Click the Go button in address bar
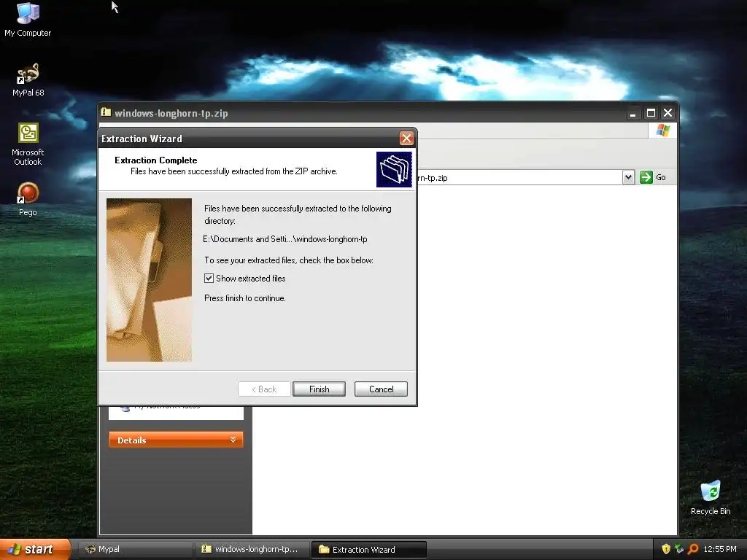 point(653,177)
